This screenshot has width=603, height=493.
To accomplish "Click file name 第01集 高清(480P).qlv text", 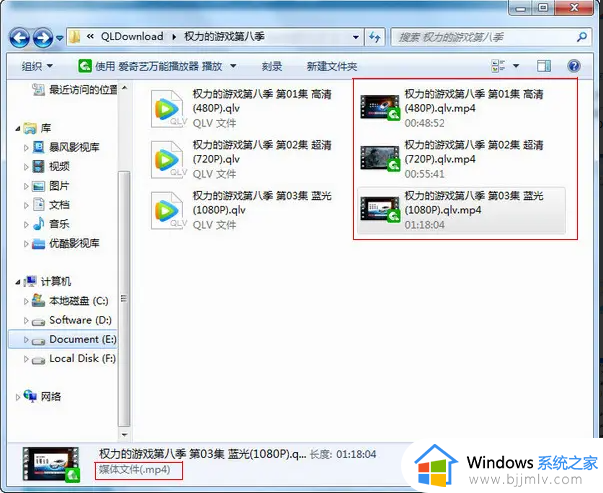I will [262, 101].
